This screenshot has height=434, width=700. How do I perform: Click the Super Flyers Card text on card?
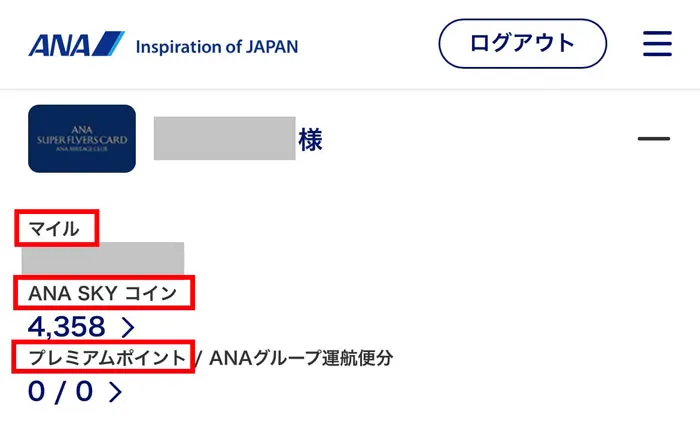[82, 140]
